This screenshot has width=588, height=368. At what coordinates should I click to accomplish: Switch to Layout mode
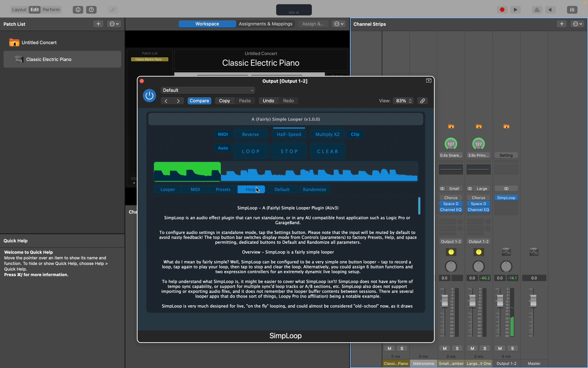click(x=19, y=10)
